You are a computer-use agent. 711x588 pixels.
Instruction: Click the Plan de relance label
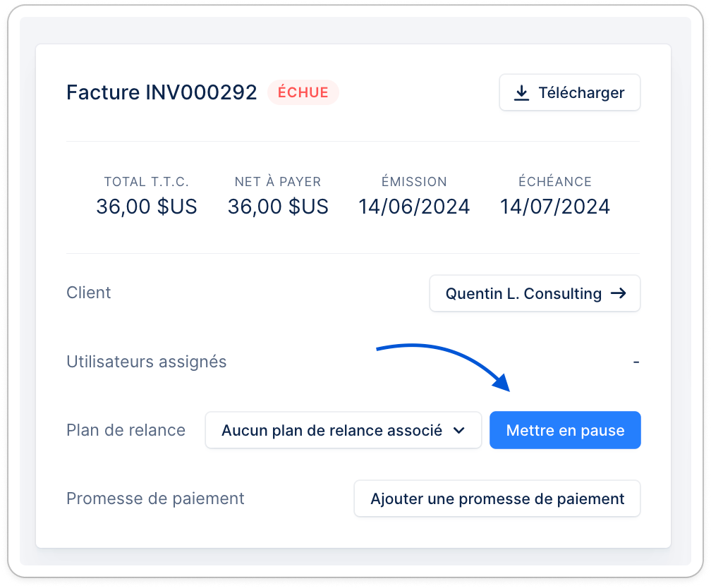click(126, 430)
